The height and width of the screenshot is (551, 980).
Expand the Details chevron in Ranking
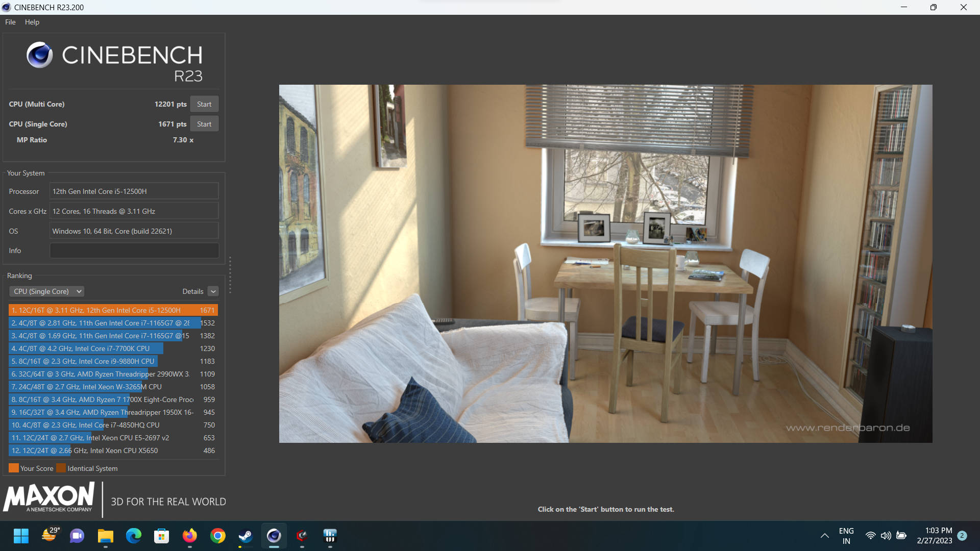(213, 291)
